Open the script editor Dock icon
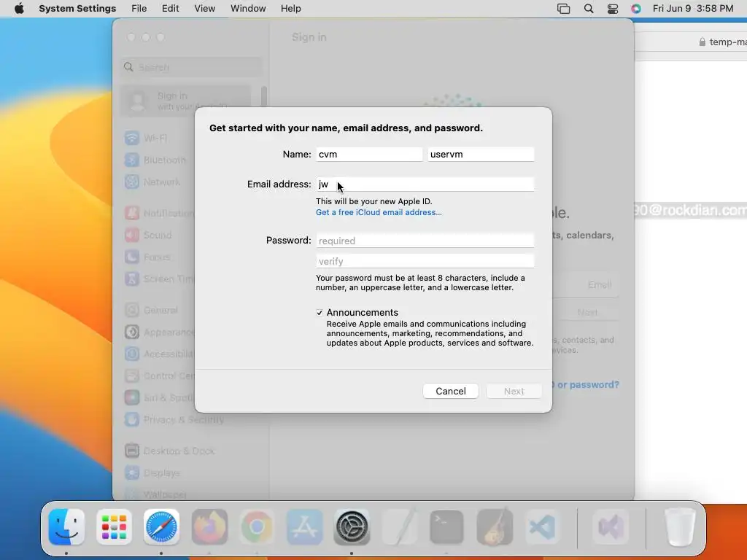The image size is (747, 560). click(399, 527)
